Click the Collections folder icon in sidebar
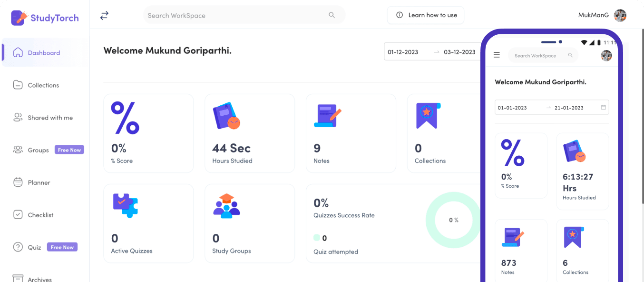The width and height of the screenshot is (644, 282). (18, 85)
